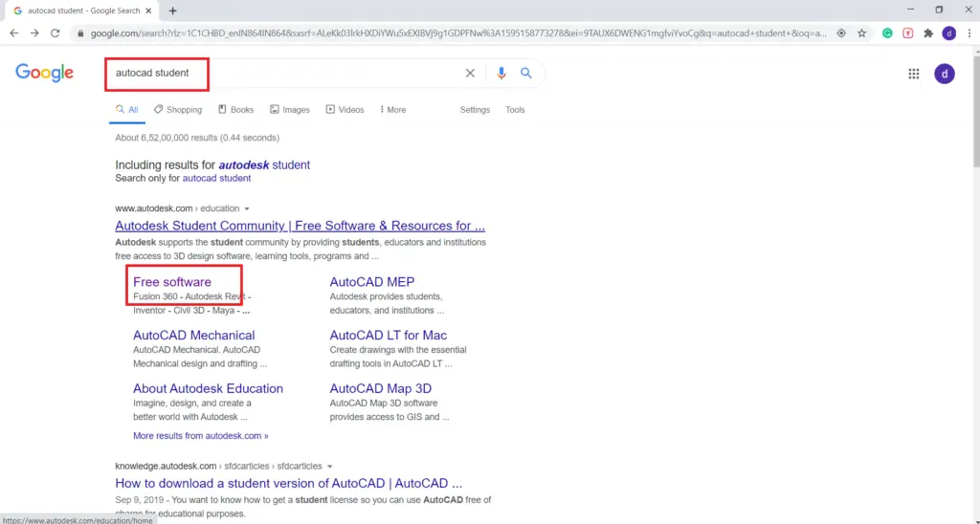Open About Autodesk Education sitelink

coord(208,388)
